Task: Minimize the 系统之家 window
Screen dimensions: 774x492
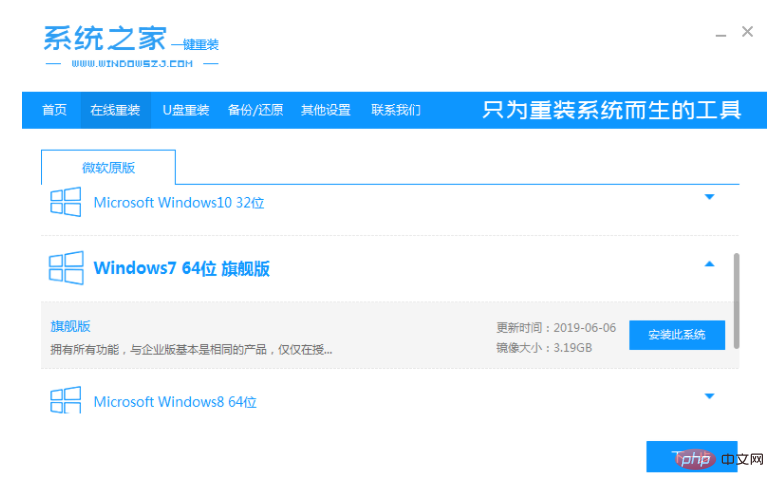Action: pyautogui.click(x=721, y=35)
